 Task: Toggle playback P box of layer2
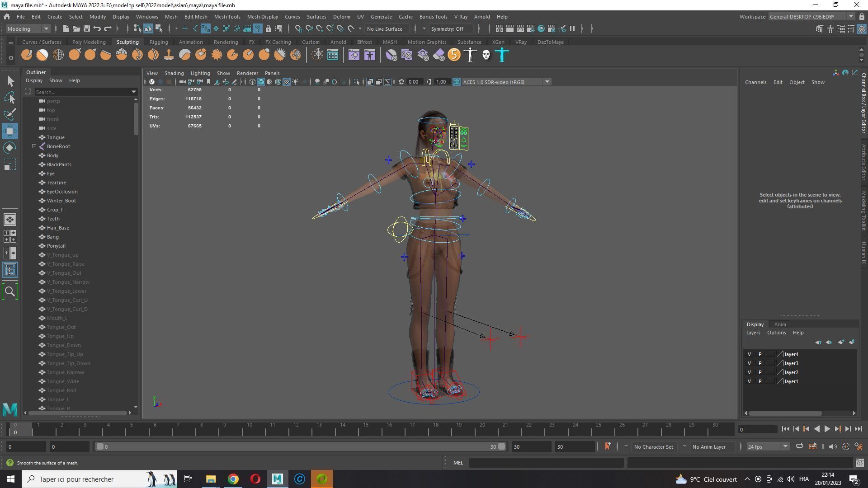[x=760, y=372]
